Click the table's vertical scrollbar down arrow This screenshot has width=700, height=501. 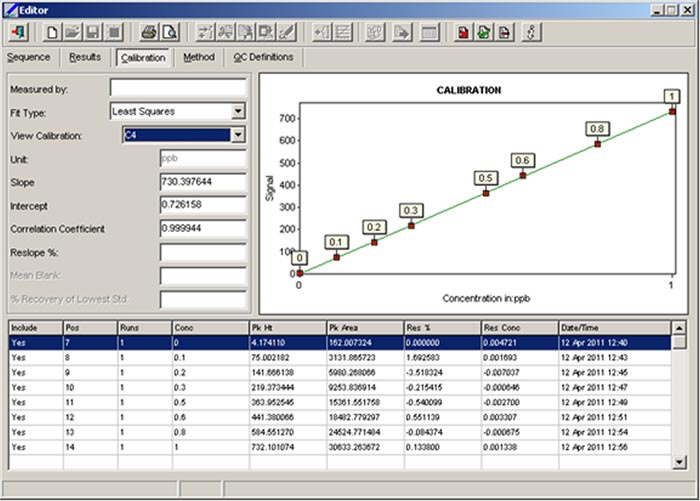(680, 462)
